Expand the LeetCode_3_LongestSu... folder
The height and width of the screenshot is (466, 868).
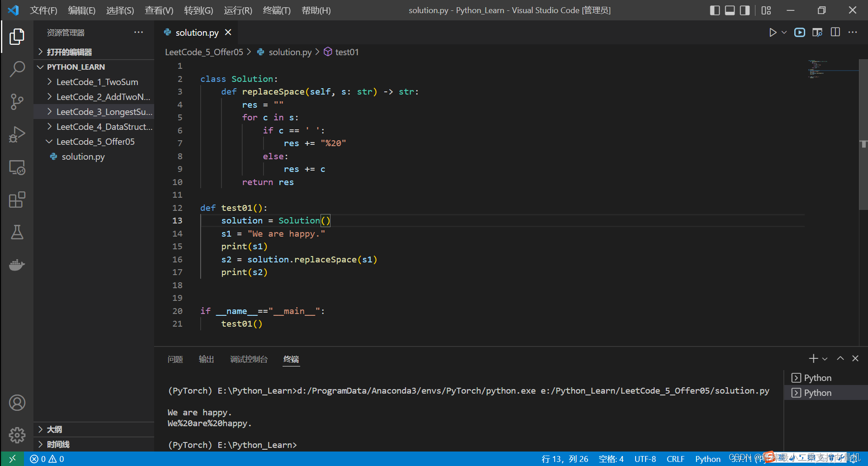[x=94, y=112]
